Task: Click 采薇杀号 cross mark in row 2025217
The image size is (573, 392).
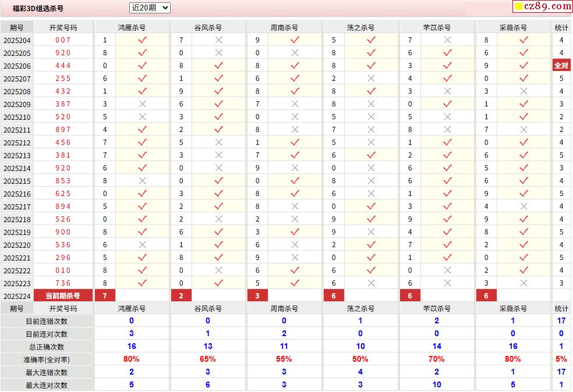Action: click(524, 206)
